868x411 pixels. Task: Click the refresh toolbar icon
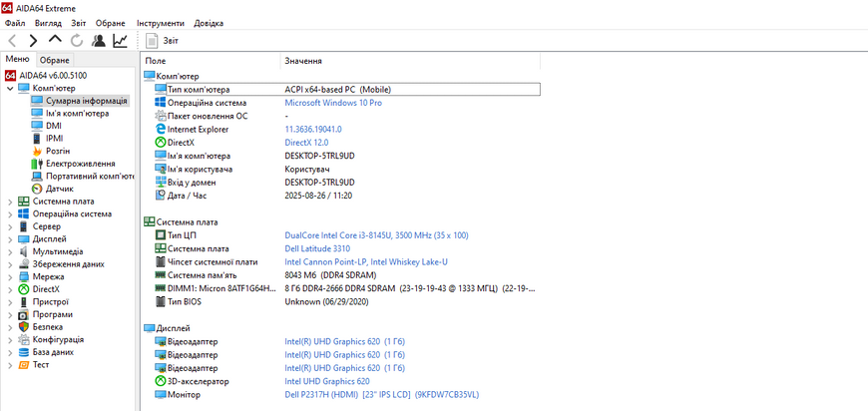(x=77, y=40)
